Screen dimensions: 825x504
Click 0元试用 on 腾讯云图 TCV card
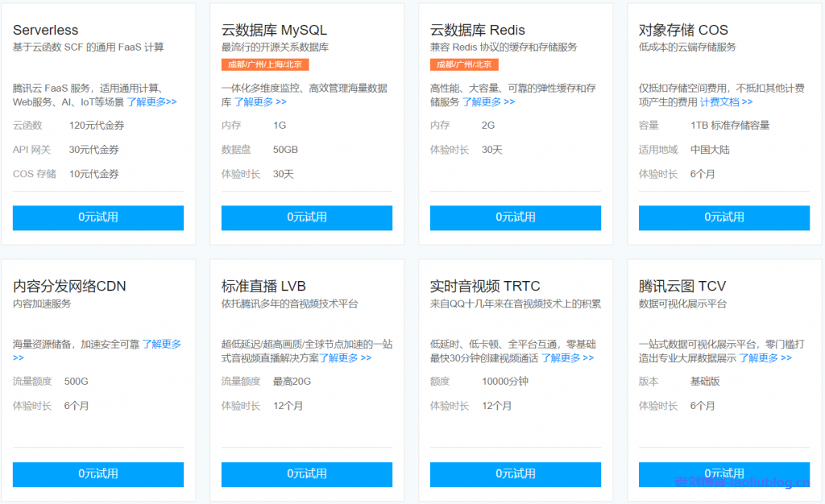[x=723, y=474]
